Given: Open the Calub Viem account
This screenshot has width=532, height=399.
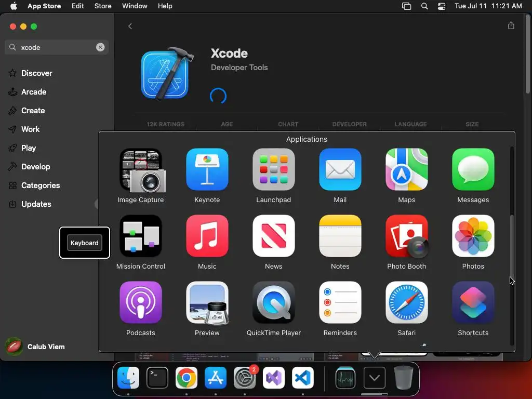Looking at the screenshot, I should tap(35, 347).
